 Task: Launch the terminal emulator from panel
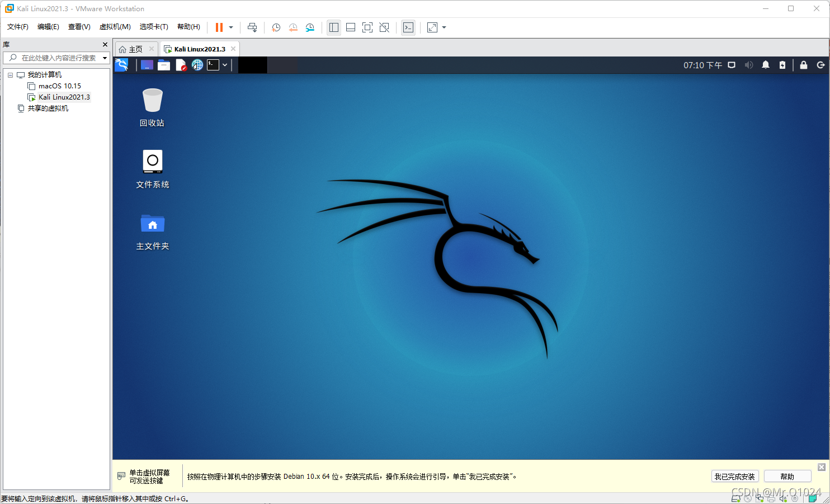click(213, 65)
